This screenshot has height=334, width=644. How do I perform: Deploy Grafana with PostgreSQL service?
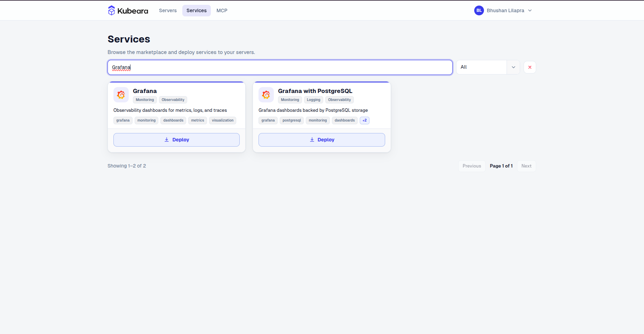tap(322, 140)
